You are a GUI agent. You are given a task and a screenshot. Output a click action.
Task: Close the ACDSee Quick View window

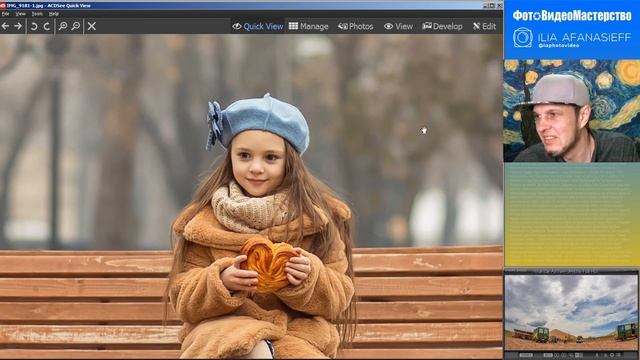click(x=499, y=5)
